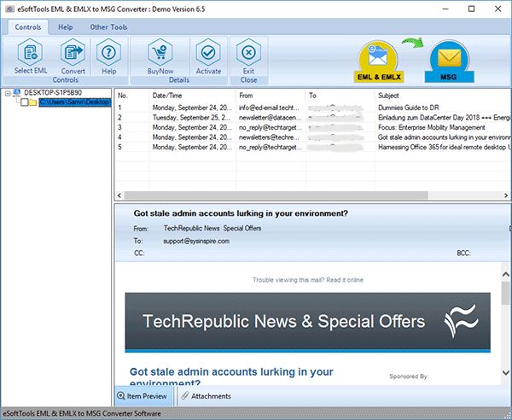Click the left arrow of email list scrollbar
512x420 pixels.
click(119, 195)
